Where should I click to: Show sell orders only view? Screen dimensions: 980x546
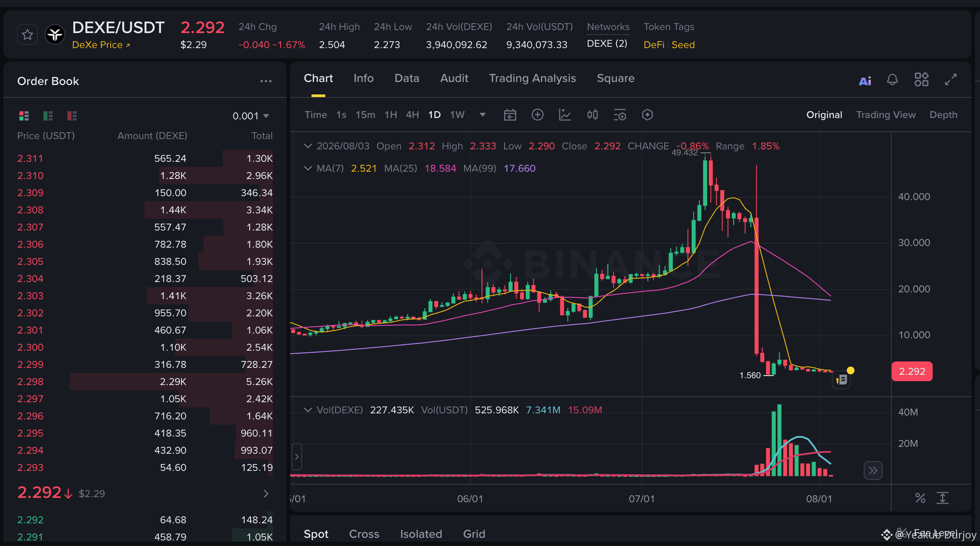pos(72,115)
